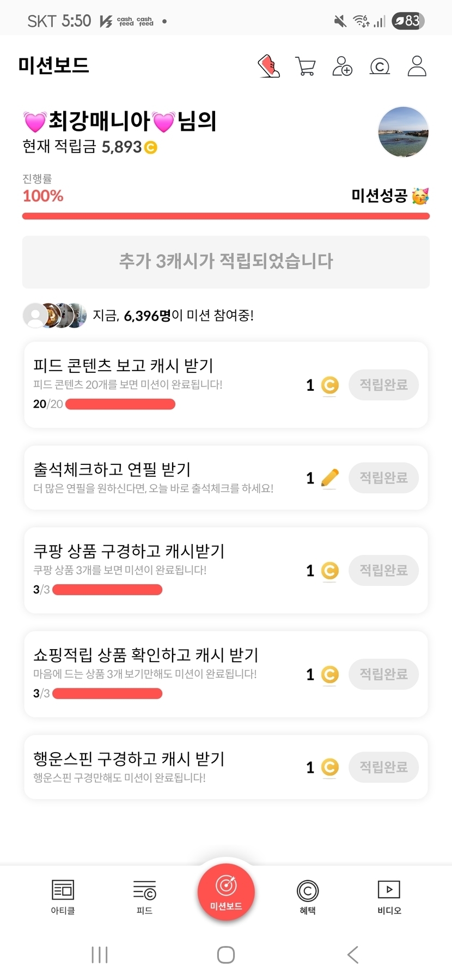Viewport: 452px width, 980px height.
Task: Tap the 추가 3캐시가 적립되었습니다 banner
Action: [225, 262]
